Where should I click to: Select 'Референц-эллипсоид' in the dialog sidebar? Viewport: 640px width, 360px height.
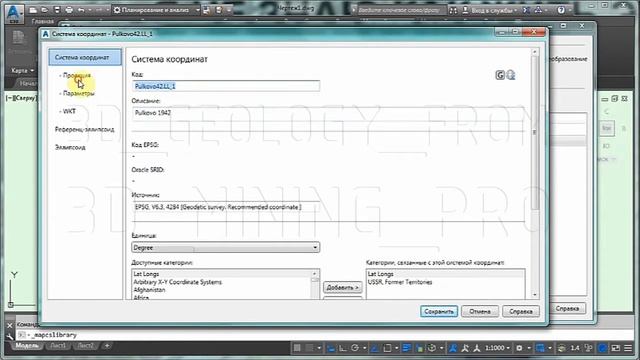84,129
